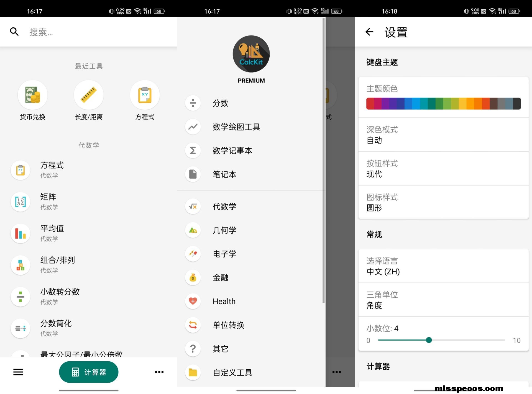Click 金融 money bag icon
This screenshot has height=394, width=532.
click(x=193, y=277)
